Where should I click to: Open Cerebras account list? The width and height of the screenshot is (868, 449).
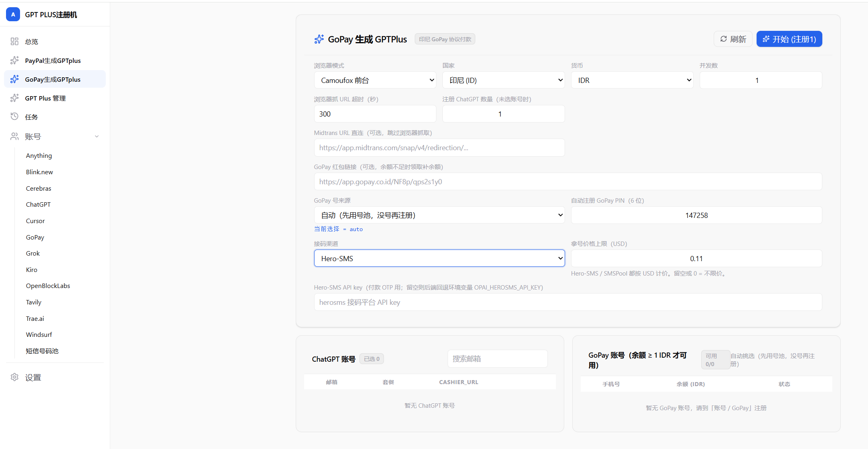[38, 188]
